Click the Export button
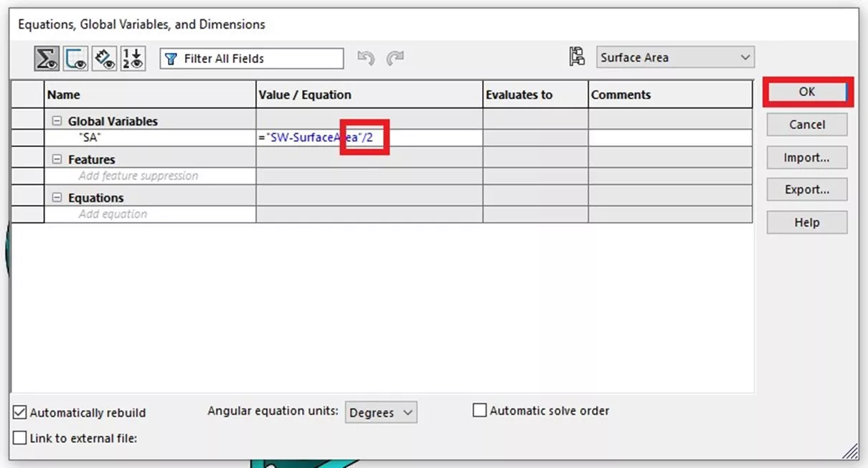This screenshot has width=868, height=468. [x=806, y=189]
